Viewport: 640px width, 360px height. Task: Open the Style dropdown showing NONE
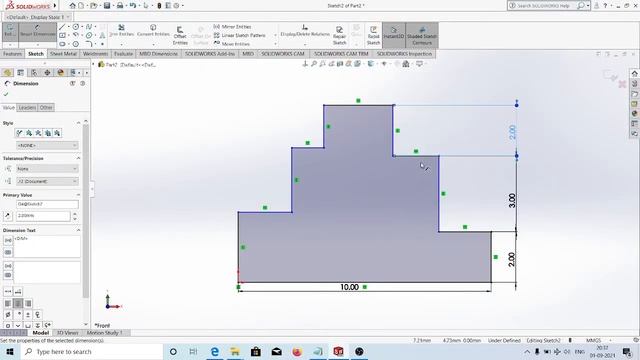[x=47, y=145]
